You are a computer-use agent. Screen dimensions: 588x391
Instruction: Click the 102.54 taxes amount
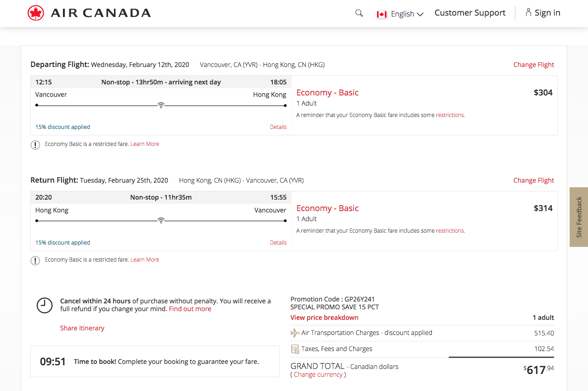[544, 349]
